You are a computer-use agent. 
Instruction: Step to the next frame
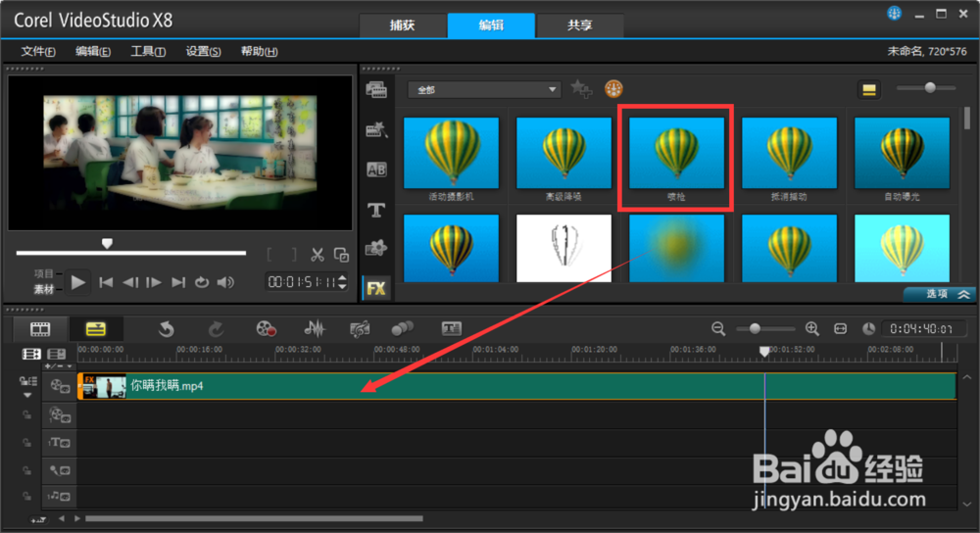tap(154, 282)
